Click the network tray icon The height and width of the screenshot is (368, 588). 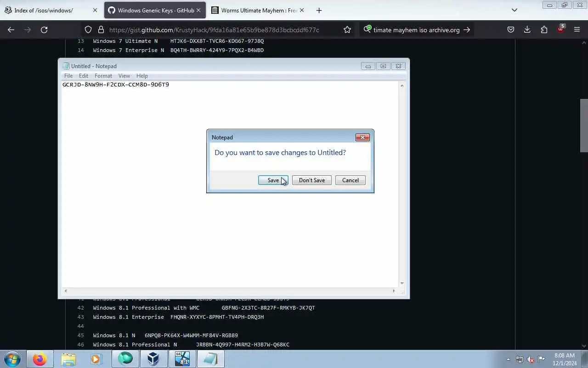tap(520, 359)
